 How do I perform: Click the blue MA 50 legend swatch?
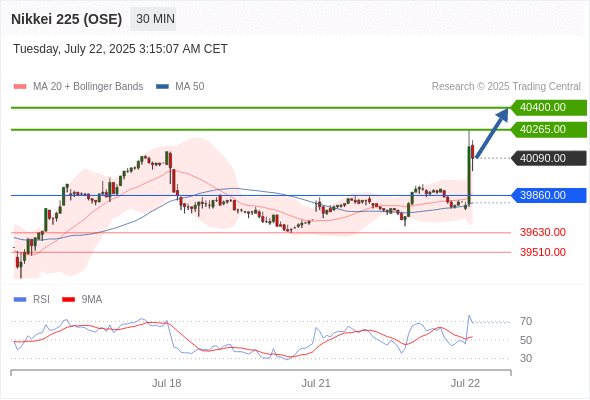(162, 87)
